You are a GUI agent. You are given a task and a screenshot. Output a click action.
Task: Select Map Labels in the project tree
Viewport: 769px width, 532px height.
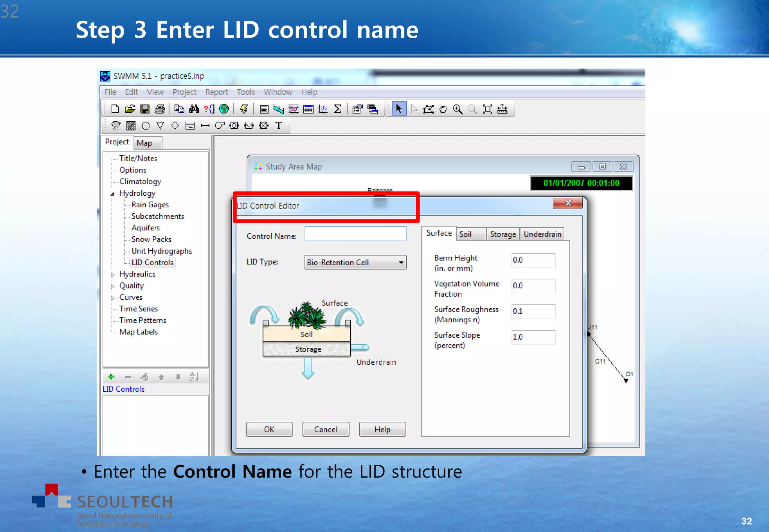coord(139,332)
